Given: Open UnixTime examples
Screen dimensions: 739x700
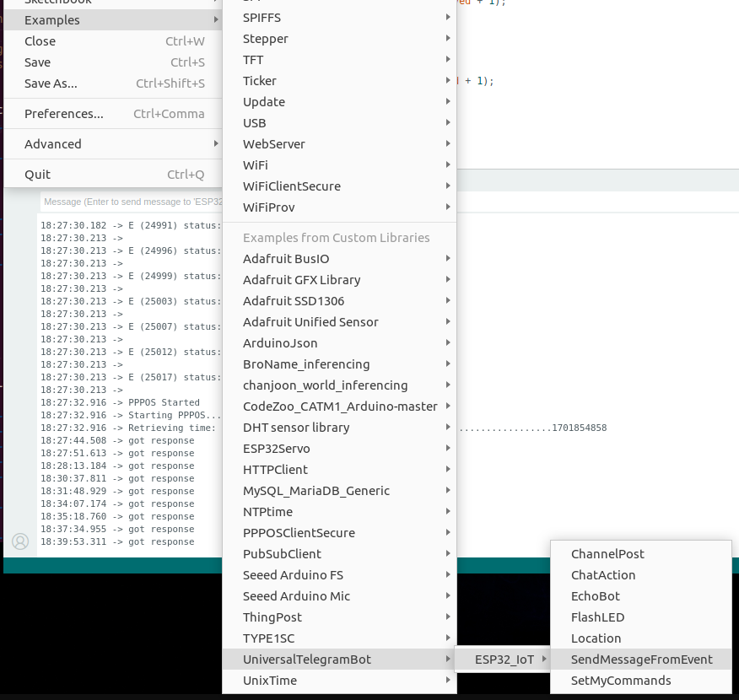Looking at the screenshot, I should 339,681.
